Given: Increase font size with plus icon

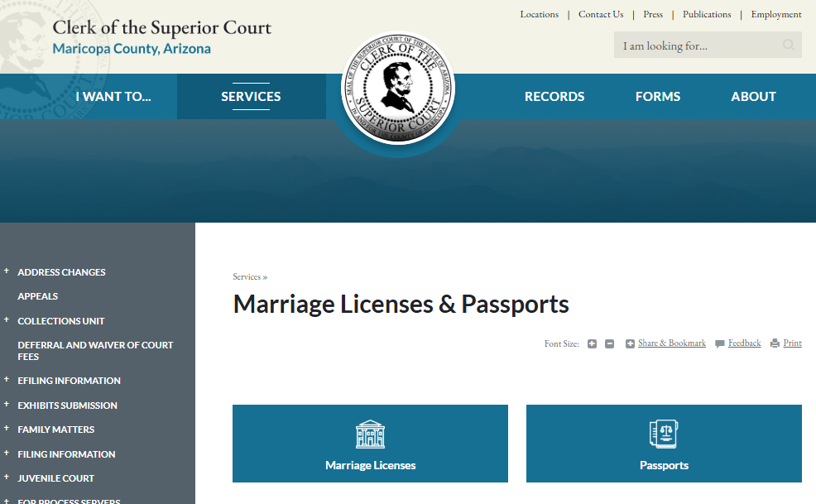Looking at the screenshot, I should pyautogui.click(x=592, y=343).
